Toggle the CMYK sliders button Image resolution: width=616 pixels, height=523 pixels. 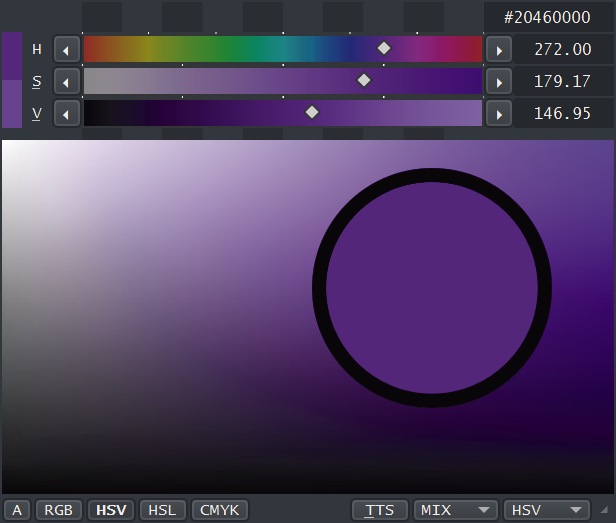(x=220, y=510)
